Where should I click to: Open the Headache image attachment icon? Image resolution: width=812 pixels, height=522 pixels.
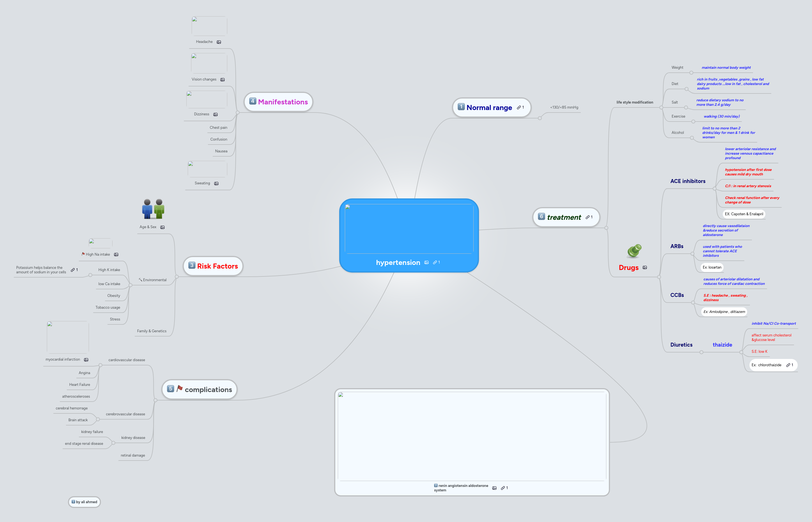(219, 42)
